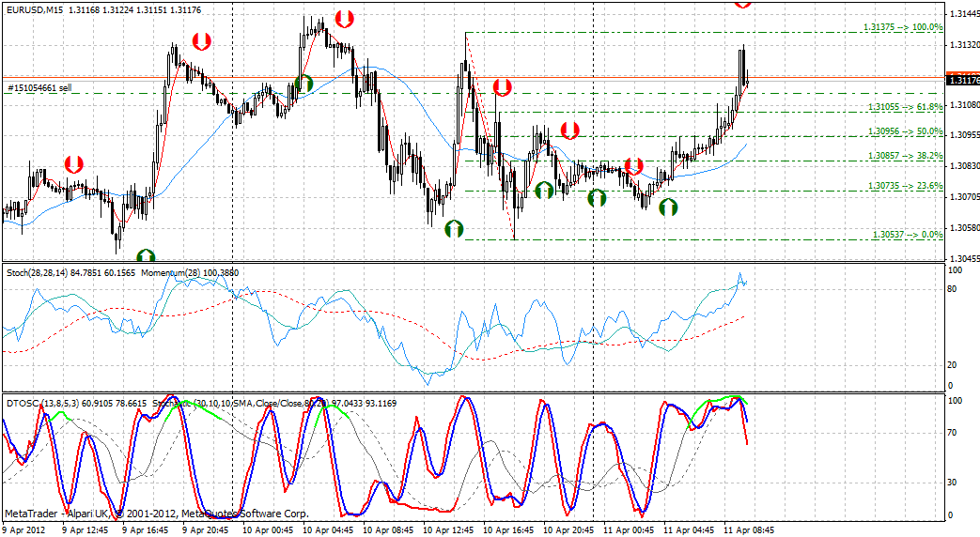980x537 pixels.
Task: Click the 20 level on the Stoch scale
Action: [953, 364]
